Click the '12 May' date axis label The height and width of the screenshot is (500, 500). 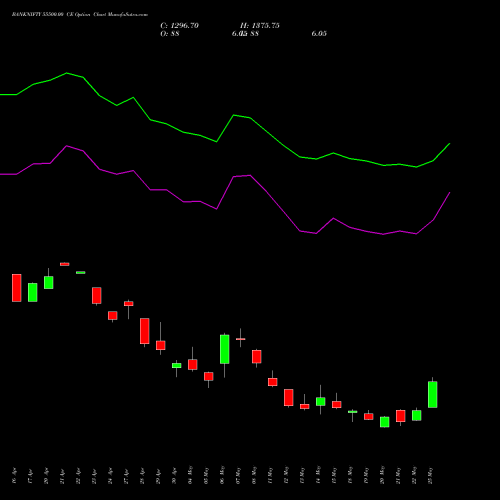click(x=286, y=475)
